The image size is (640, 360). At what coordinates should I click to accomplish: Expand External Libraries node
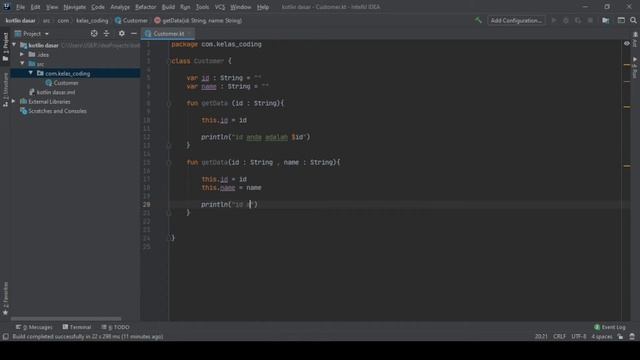coord(14,101)
